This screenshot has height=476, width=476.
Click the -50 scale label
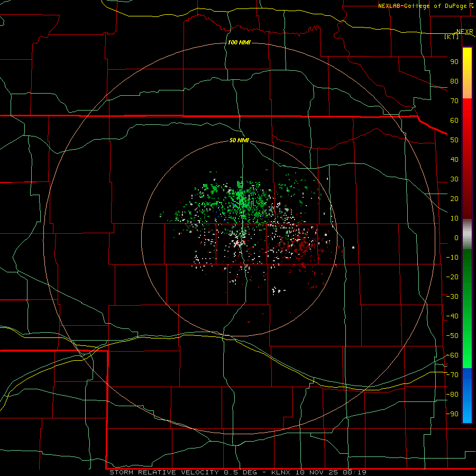point(452,336)
